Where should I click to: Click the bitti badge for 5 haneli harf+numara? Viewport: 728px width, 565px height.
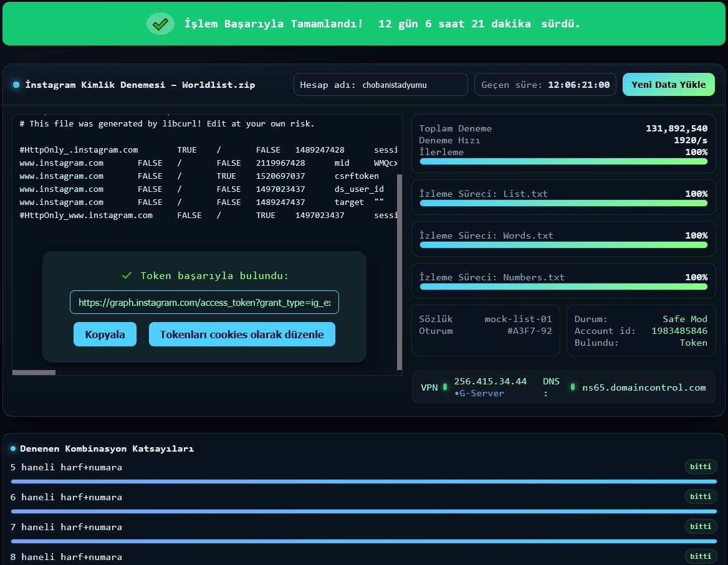[701, 467]
